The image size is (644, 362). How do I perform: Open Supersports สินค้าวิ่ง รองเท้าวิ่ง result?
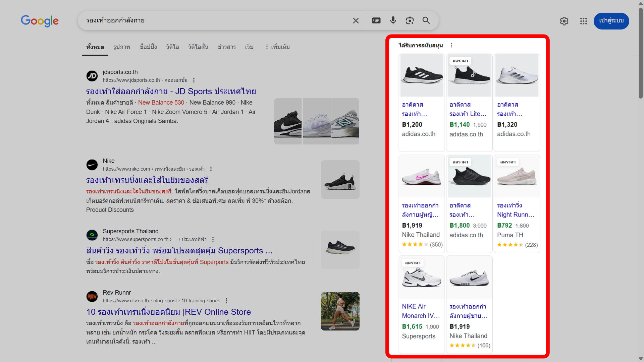[x=179, y=251]
